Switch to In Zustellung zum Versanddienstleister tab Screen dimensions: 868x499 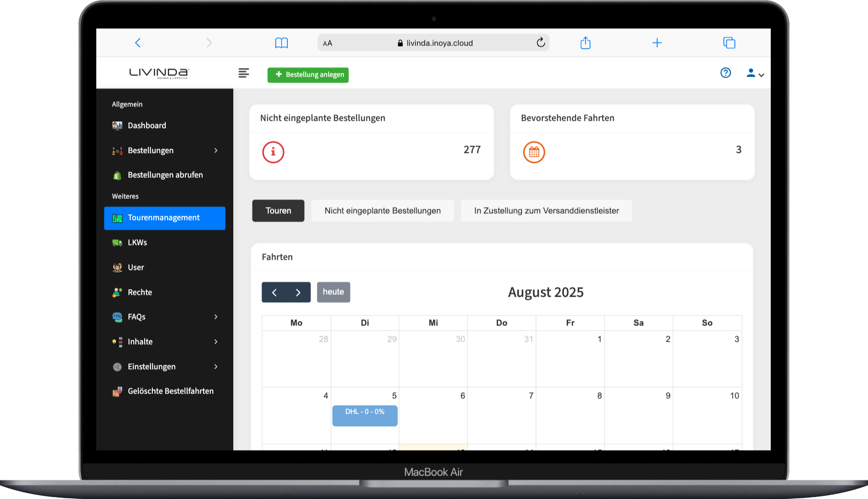tap(547, 211)
